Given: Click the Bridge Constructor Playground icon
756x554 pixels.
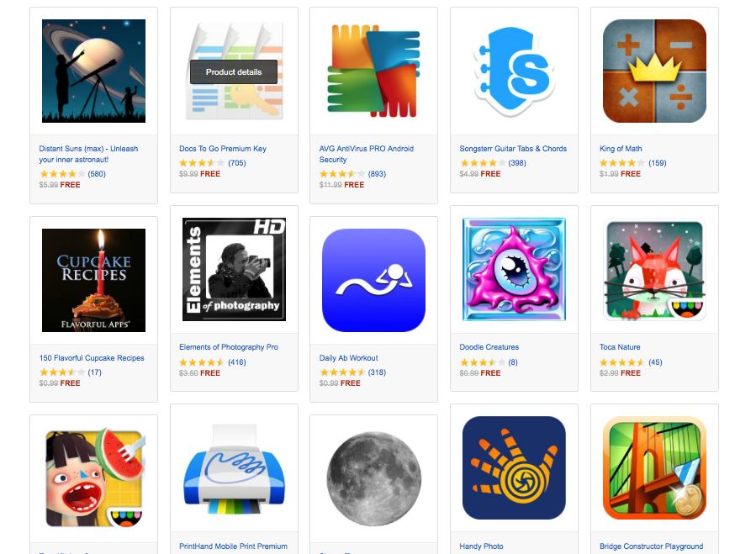Looking at the screenshot, I should pyautogui.click(x=654, y=467).
